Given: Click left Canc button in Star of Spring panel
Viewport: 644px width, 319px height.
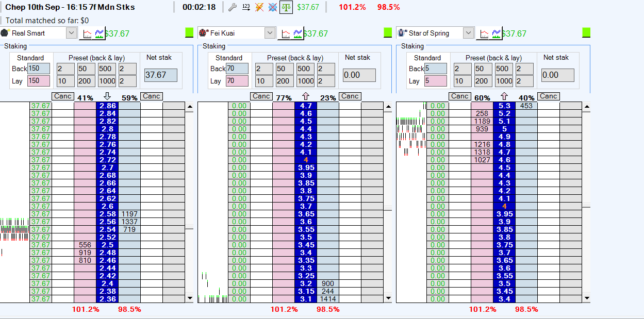Looking at the screenshot, I should (460, 96).
